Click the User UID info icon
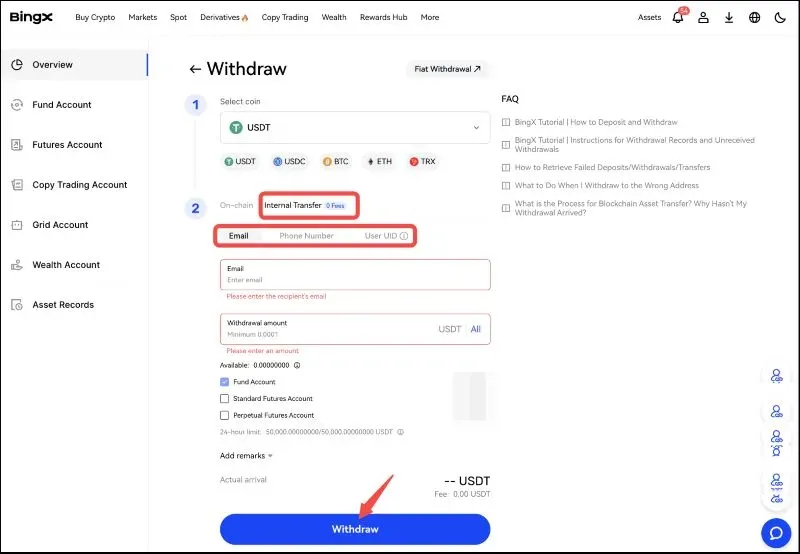 tap(404, 236)
